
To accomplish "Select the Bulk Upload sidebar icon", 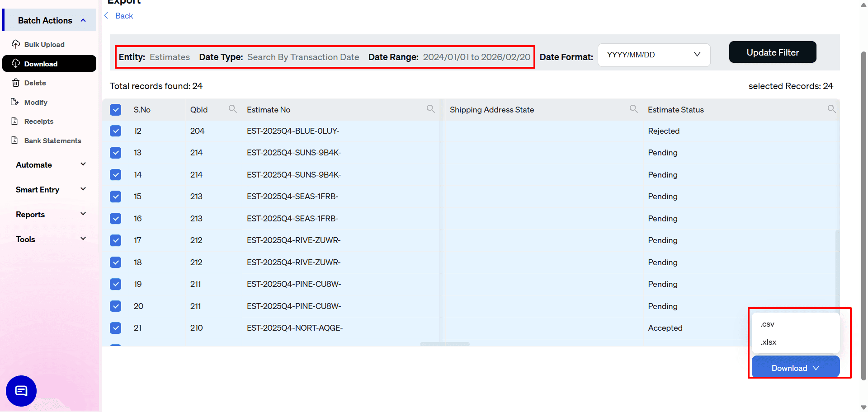I will (16, 44).
